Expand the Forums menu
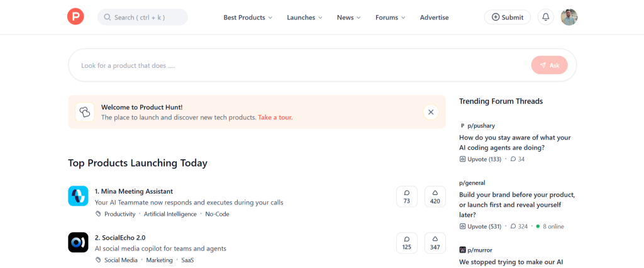644x268 pixels. [390, 17]
